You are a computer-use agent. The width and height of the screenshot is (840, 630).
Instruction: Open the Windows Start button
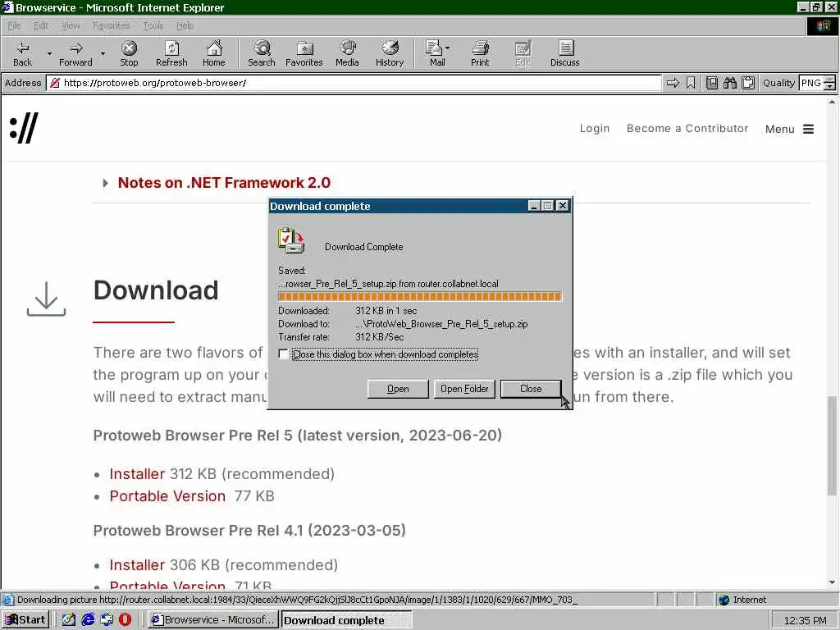[25, 620]
